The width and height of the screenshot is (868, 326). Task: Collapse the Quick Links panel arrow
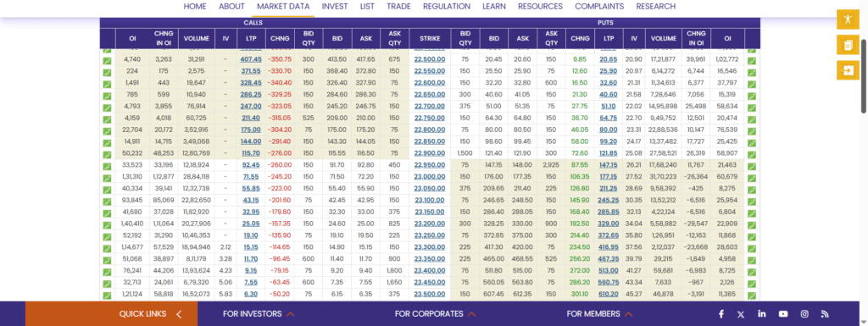pos(179,314)
